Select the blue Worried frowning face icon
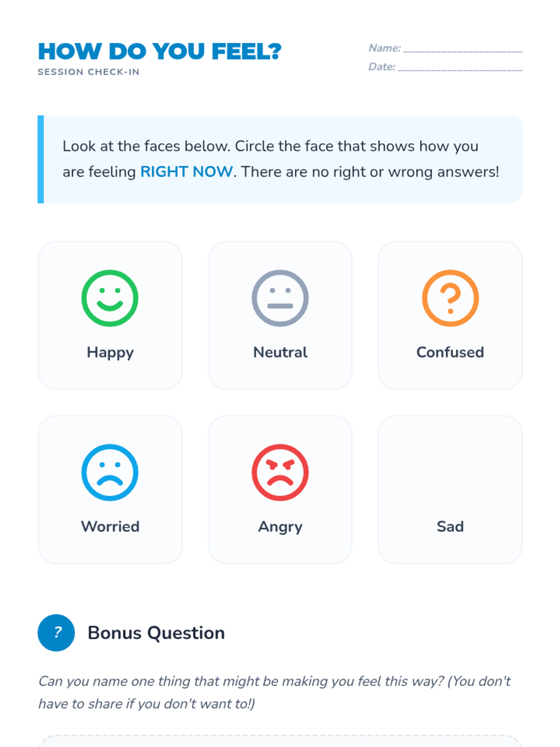This screenshot has width=560, height=747. pos(110,472)
